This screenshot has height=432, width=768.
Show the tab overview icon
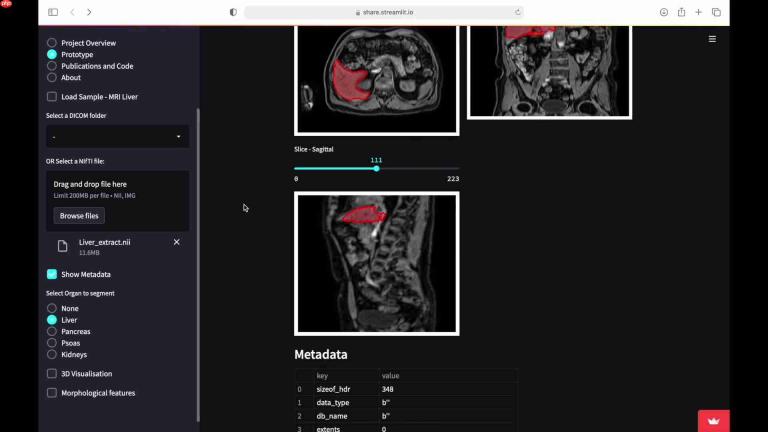coord(716,12)
